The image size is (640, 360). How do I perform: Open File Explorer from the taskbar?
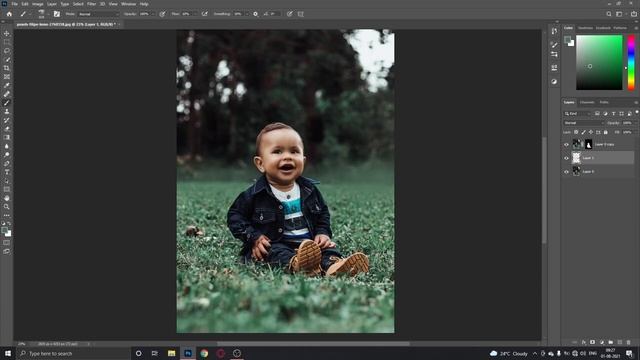[x=171, y=353]
